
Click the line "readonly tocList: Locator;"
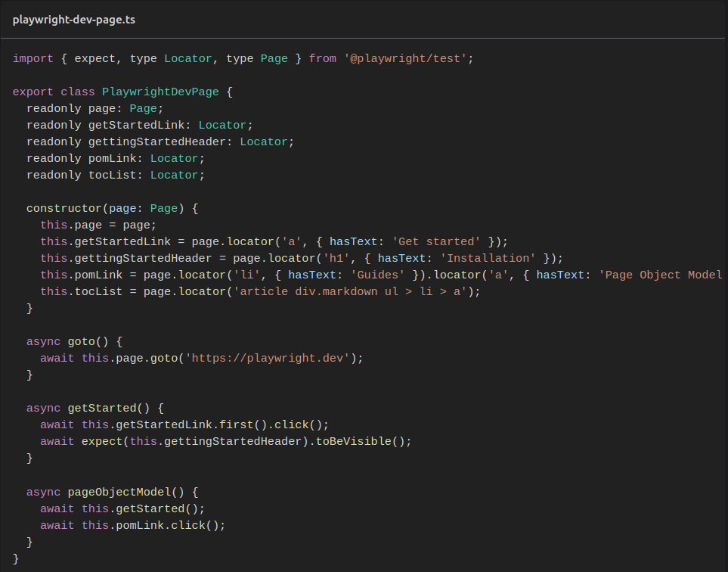coord(116,176)
